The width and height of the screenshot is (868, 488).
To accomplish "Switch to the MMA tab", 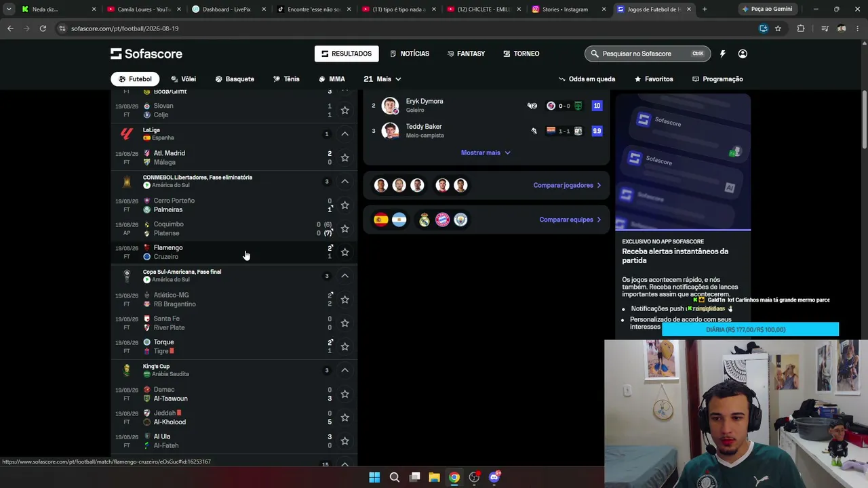I will (332, 79).
